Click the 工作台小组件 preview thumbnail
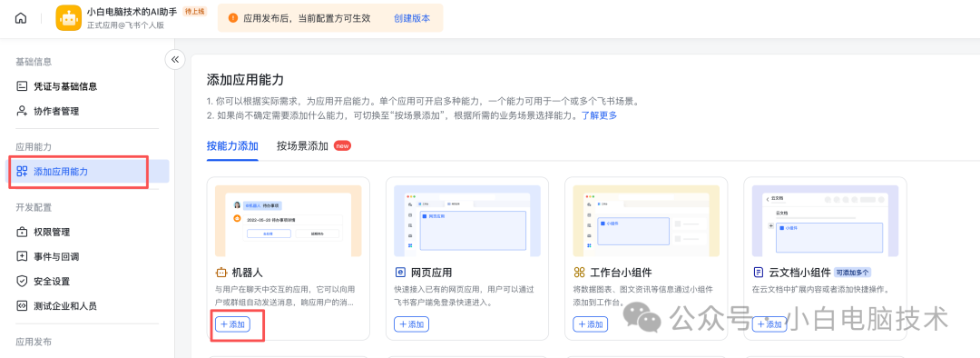The width and height of the screenshot is (980, 358). tap(646, 221)
